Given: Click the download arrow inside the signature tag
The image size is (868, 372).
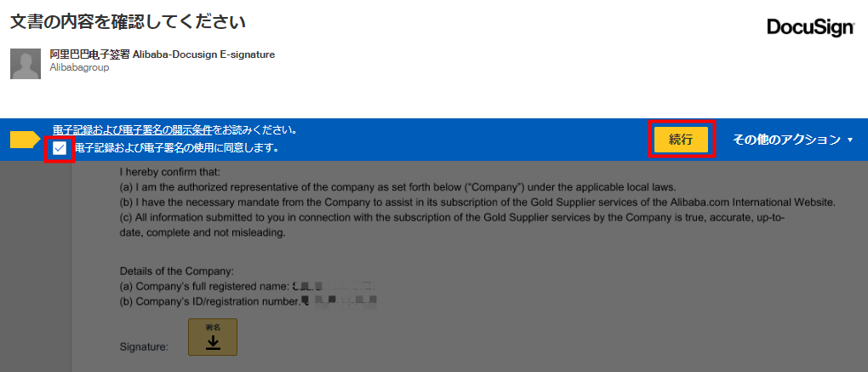Looking at the screenshot, I should coord(213,343).
